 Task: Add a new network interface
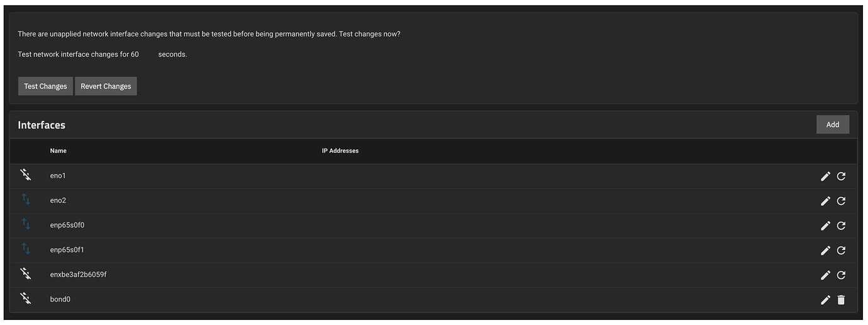[833, 125]
